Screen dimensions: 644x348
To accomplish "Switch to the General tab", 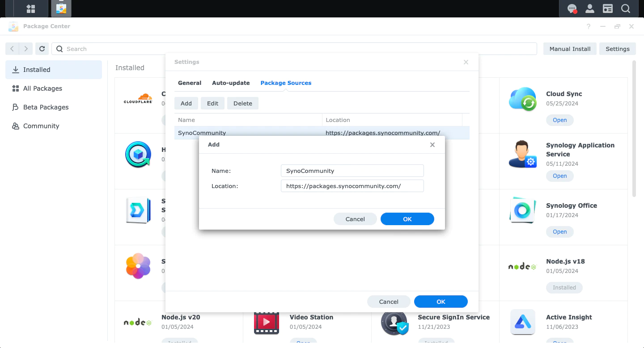I will (x=190, y=83).
